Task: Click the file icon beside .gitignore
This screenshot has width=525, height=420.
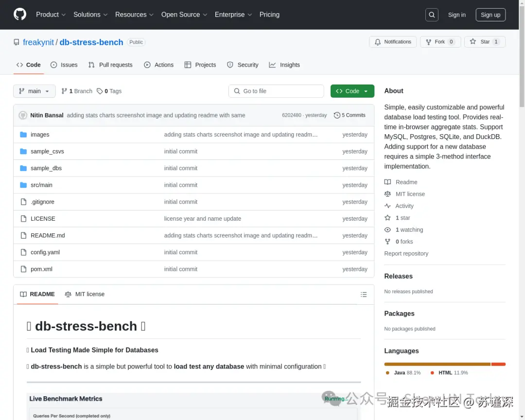Action: [x=23, y=202]
